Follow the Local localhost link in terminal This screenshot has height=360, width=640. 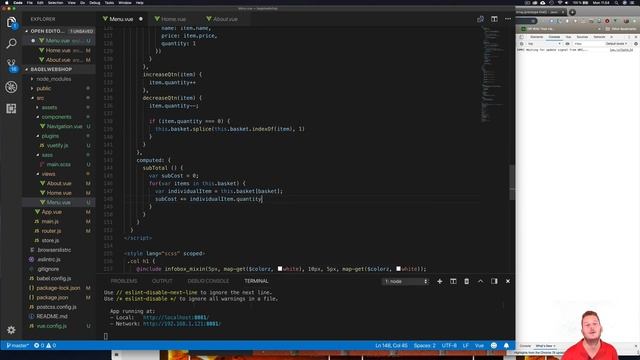(176, 318)
